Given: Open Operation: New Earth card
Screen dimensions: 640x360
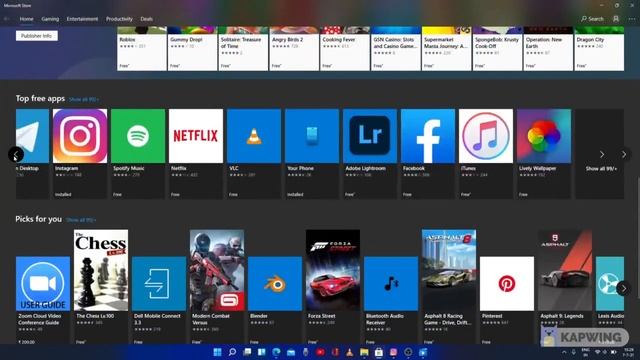Looking at the screenshot, I should tap(548, 49).
